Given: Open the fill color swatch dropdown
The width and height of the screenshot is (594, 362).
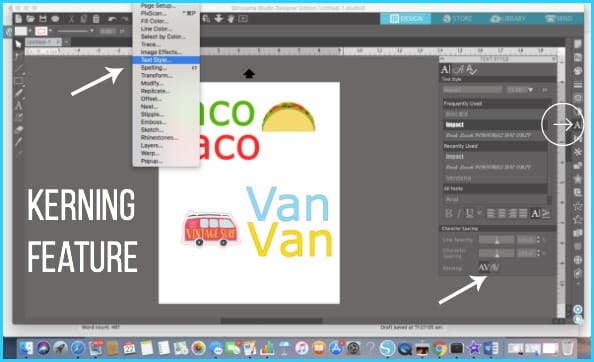Looking at the screenshot, I should 30,31.
